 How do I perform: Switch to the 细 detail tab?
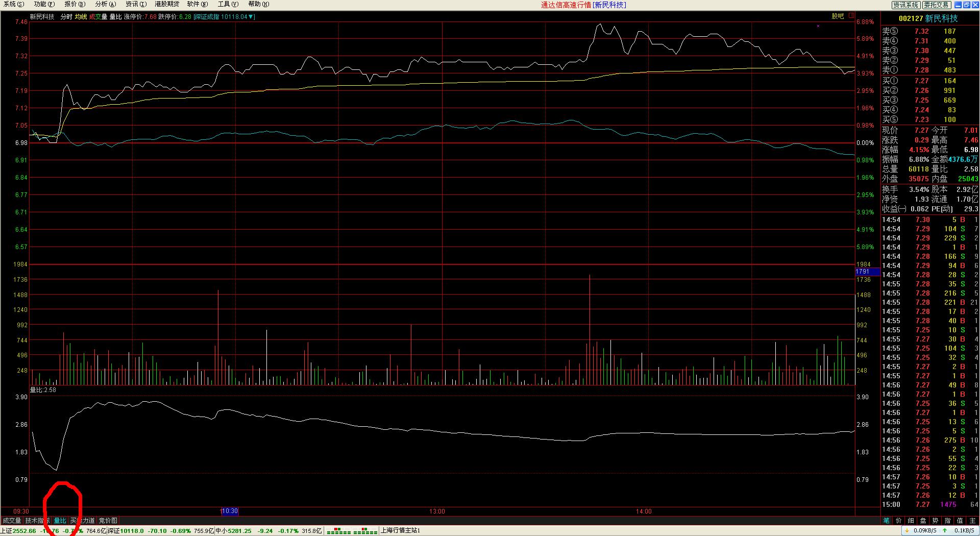(x=911, y=521)
